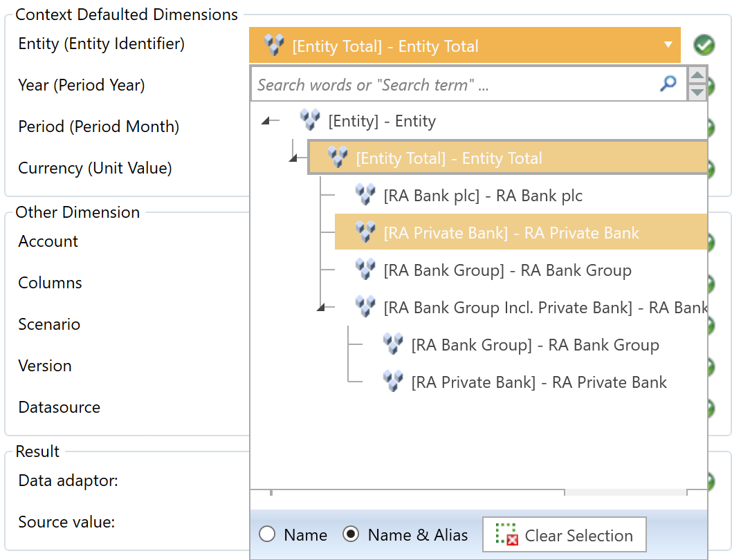Click the cube icon of the root Entity node
This screenshot has height=560, width=732.
tap(310, 120)
